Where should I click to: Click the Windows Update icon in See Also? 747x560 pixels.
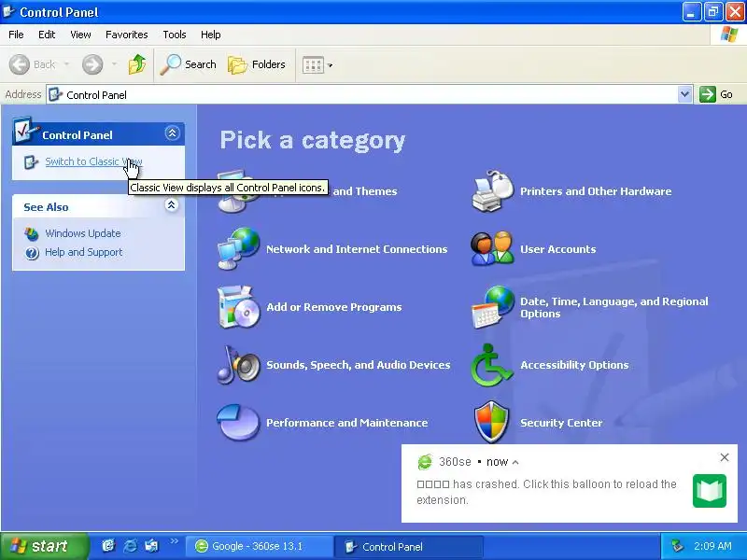pyautogui.click(x=32, y=233)
